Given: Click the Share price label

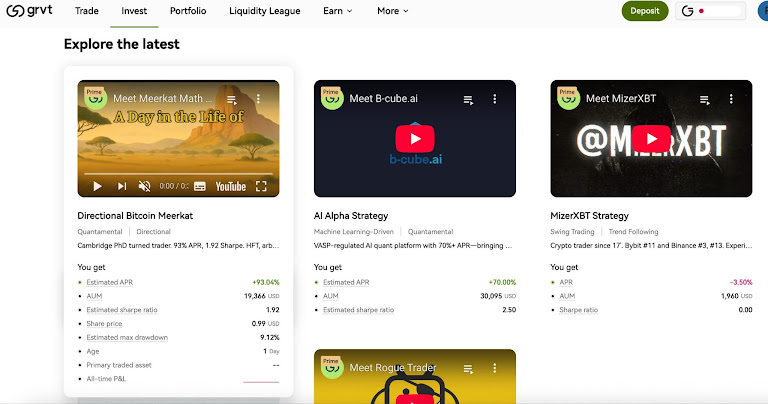Looking at the screenshot, I should (x=104, y=323).
